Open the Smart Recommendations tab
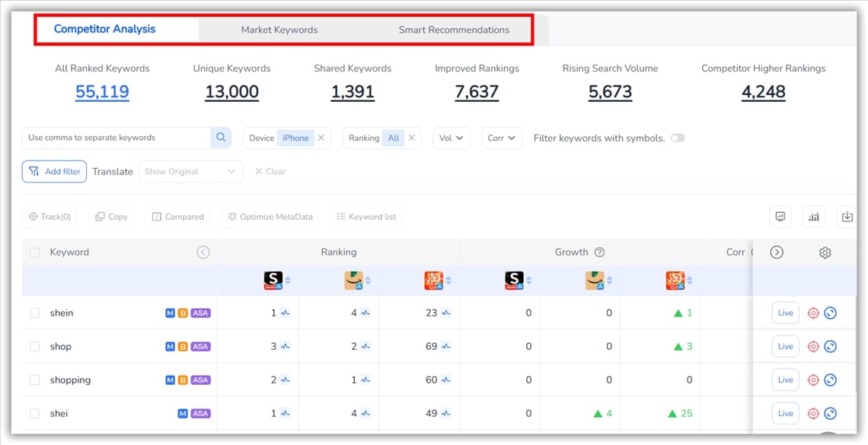 click(454, 30)
